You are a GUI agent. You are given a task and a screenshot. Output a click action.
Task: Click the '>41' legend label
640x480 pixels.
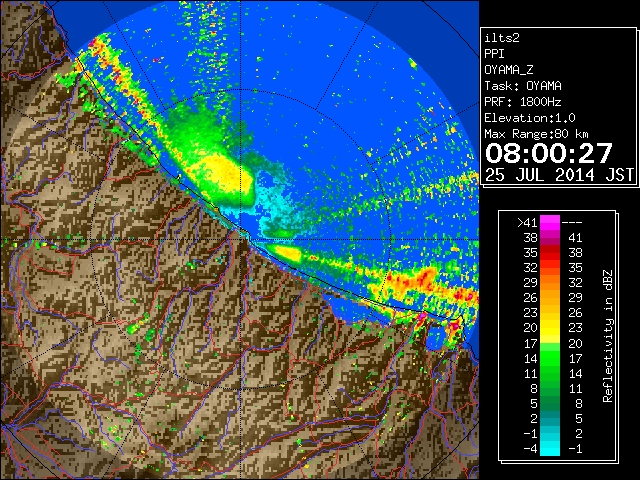coord(527,222)
